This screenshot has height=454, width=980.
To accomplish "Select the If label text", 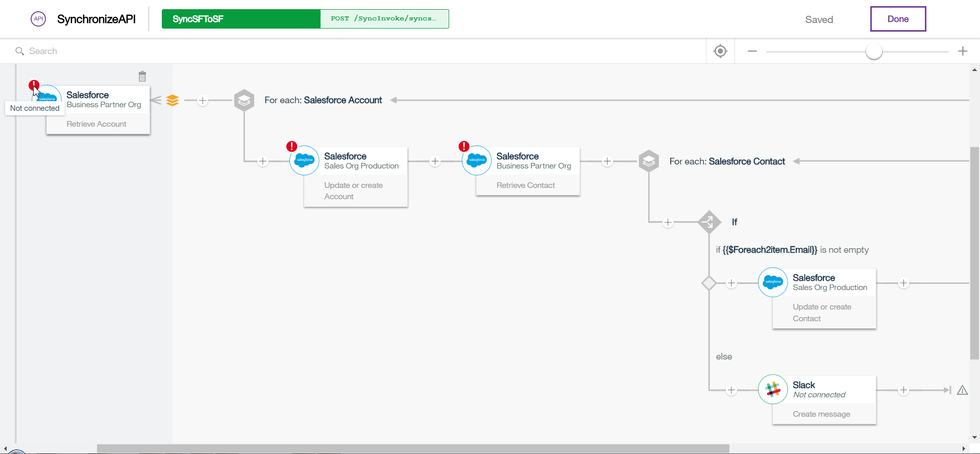I will coord(734,222).
